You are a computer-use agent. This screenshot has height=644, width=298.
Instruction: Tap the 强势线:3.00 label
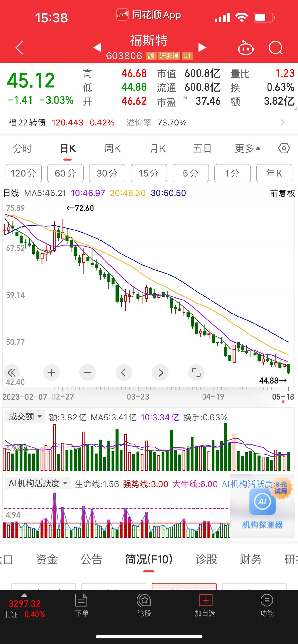pyautogui.click(x=145, y=484)
